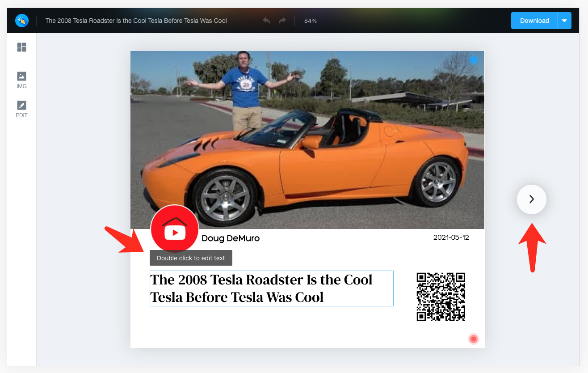This screenshot has width=588, height=373.
Task: Expand the Download options dropdown arrow
Action: 564,21
